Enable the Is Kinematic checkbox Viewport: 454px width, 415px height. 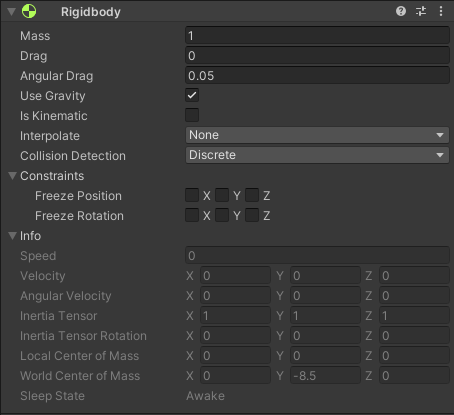[x=192, y=115]
